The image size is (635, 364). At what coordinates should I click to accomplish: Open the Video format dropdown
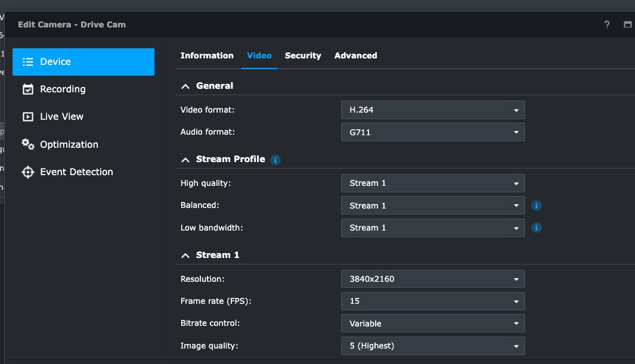pyautogui.click(x=433, y=110)
